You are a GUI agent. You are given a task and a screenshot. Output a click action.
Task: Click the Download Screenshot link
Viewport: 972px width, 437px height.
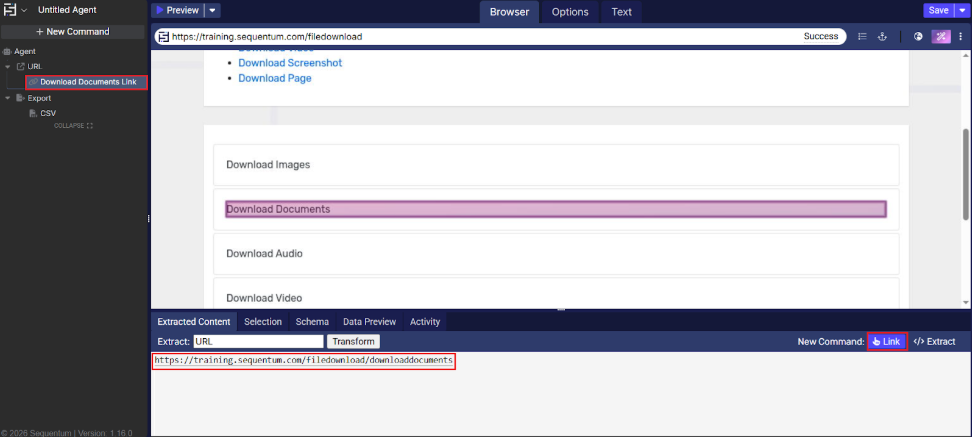tap(290, 63)
